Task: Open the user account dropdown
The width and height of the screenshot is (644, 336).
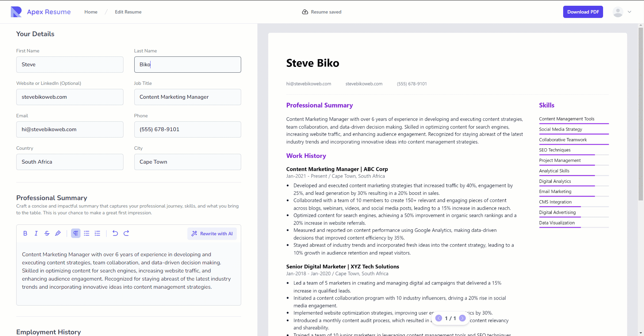Action: coord(622,12)
